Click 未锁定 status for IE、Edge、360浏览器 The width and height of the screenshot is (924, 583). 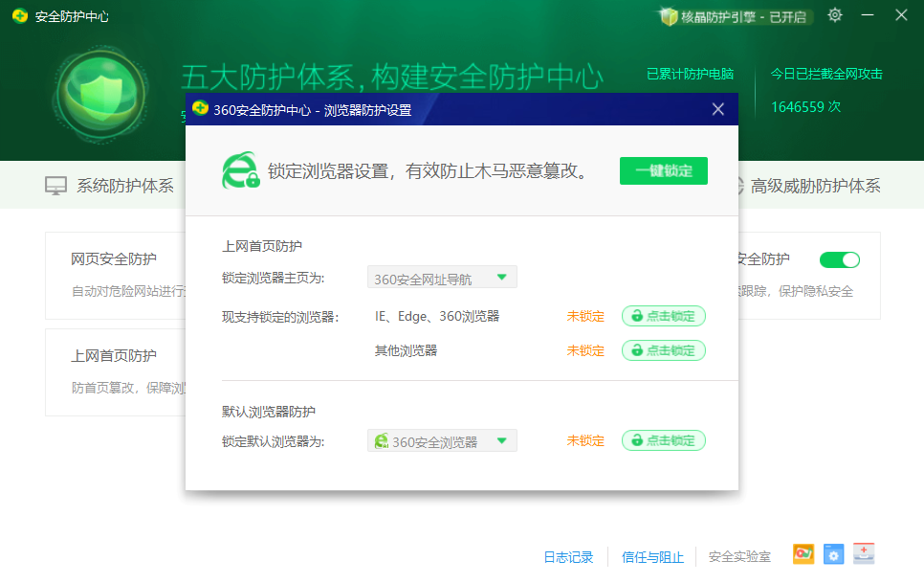[x=585, y=317]
